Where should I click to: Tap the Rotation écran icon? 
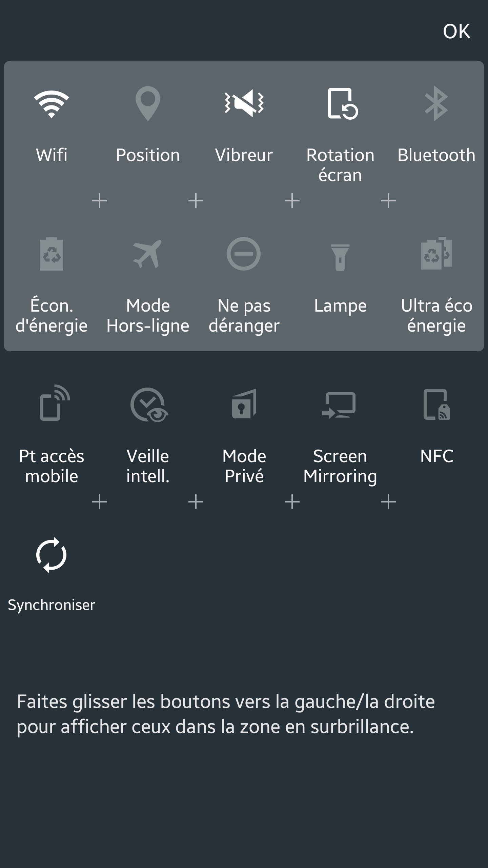342,104
